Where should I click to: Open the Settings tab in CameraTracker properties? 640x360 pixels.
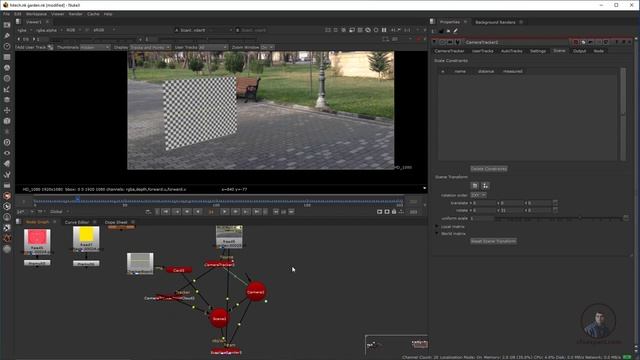(538, 51)
